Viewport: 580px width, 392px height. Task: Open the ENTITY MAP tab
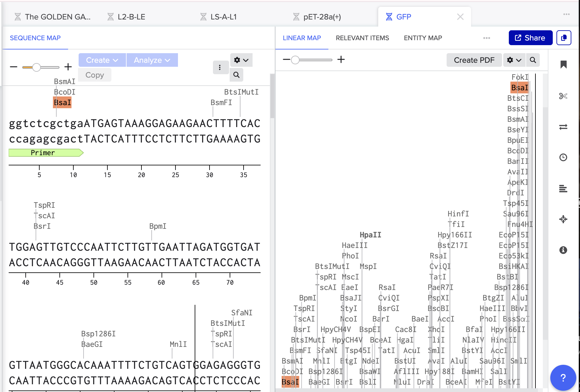coord(423,38)
